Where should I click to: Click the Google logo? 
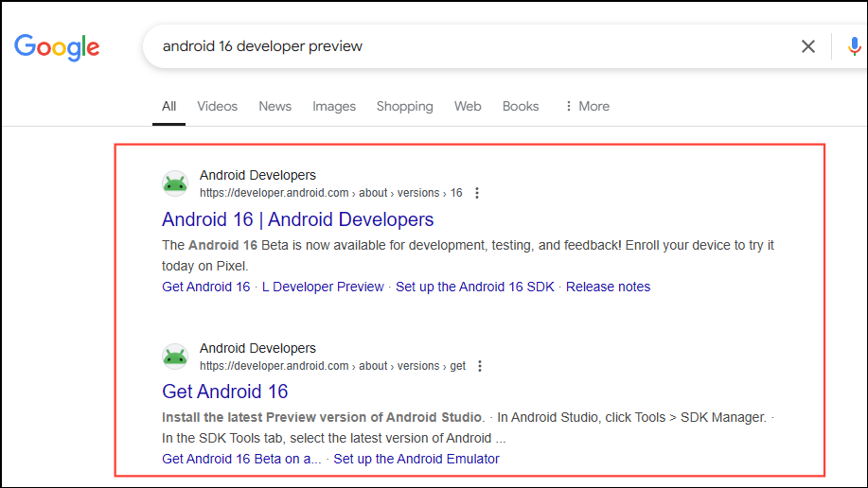(x=57, y=47)
